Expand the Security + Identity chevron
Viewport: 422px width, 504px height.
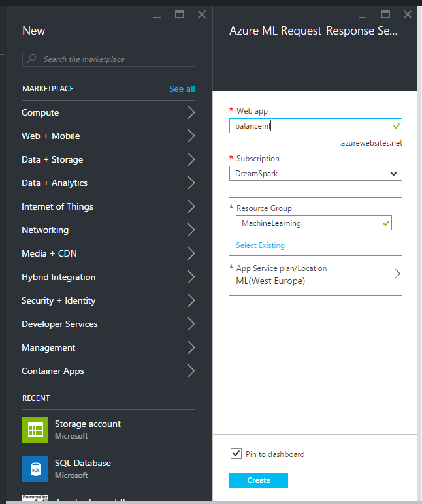tap(191, 300)
